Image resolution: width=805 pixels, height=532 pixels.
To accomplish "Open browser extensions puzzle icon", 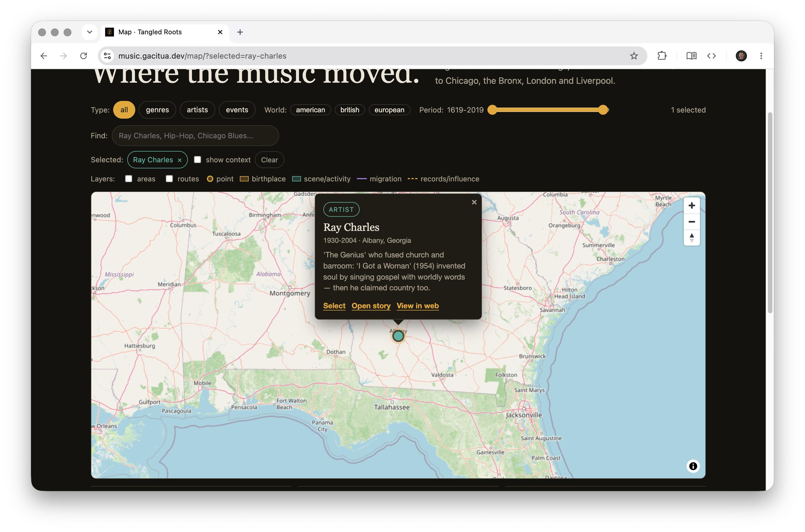I will tap(662, 56).
